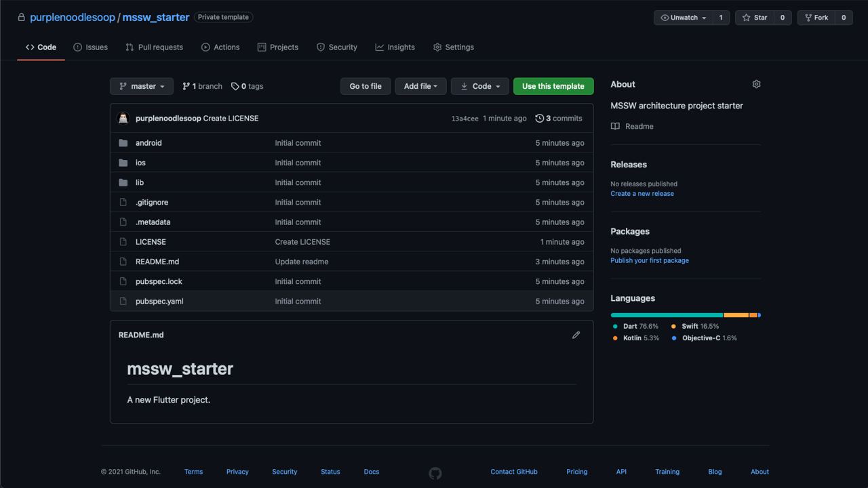This screenshot has width=868, height=488.
Task: View the Insights tab
Action: (x=395, y=47)
